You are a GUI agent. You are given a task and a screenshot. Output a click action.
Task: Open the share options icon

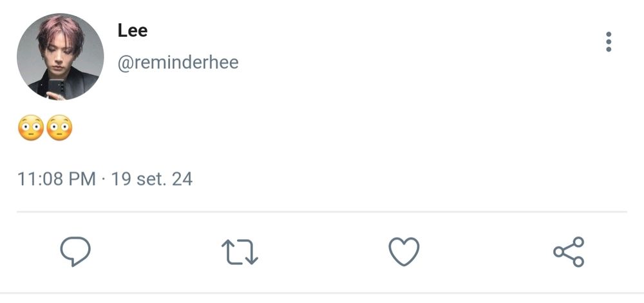pos(569,251)
